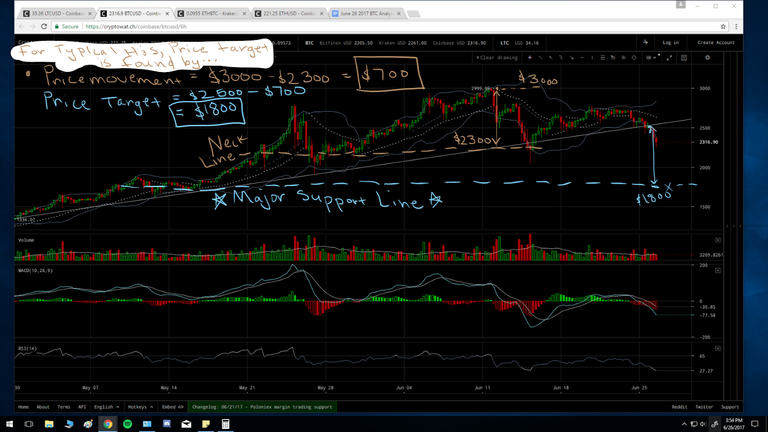Open the API footer link
Screen dimensions: 768x432
(81, 407)
